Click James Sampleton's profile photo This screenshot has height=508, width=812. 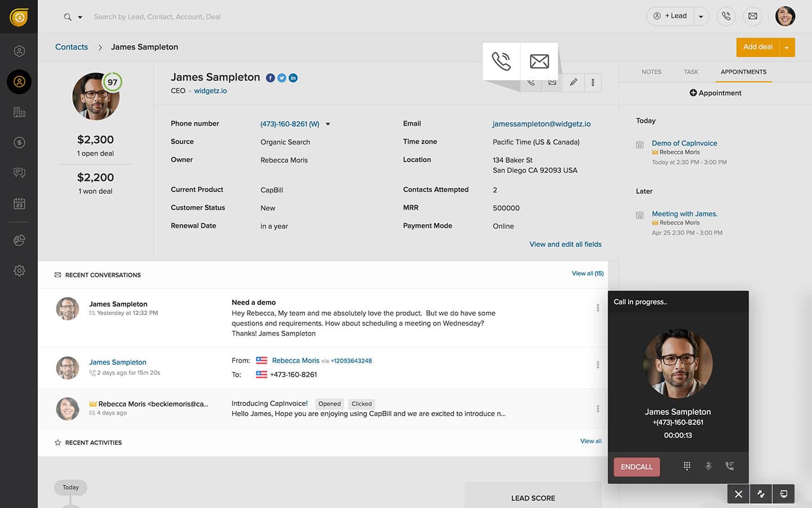(x=95, y=97)
